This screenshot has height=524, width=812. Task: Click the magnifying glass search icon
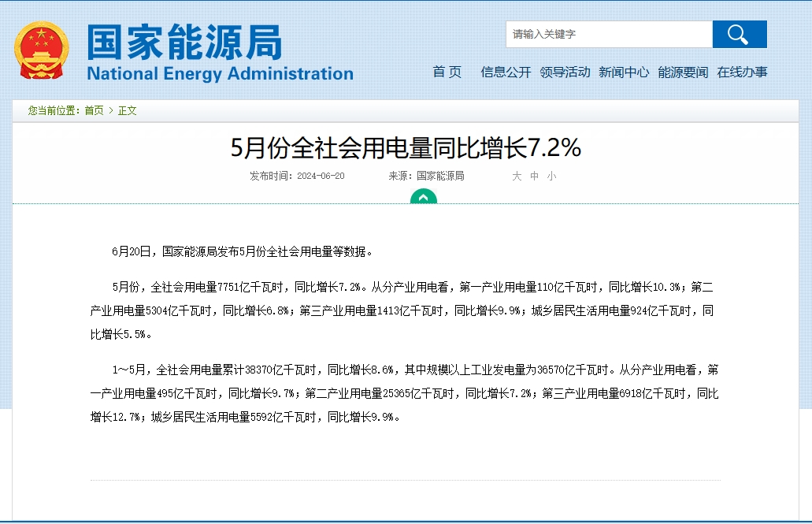coord(740,34)
